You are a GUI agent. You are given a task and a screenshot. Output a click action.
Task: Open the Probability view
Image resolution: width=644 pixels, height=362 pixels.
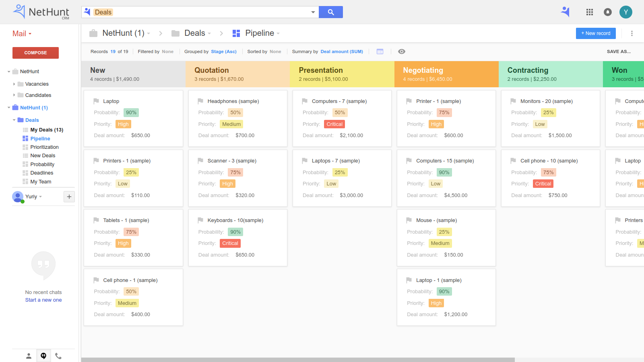[42, 165]
